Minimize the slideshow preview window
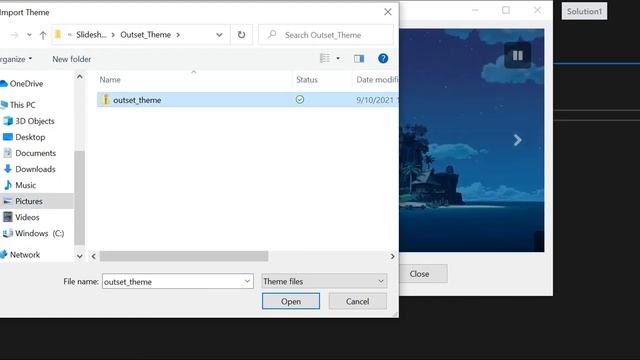This screenshot has width=640, height=360. pyautogui.click(x=475, y=10)
